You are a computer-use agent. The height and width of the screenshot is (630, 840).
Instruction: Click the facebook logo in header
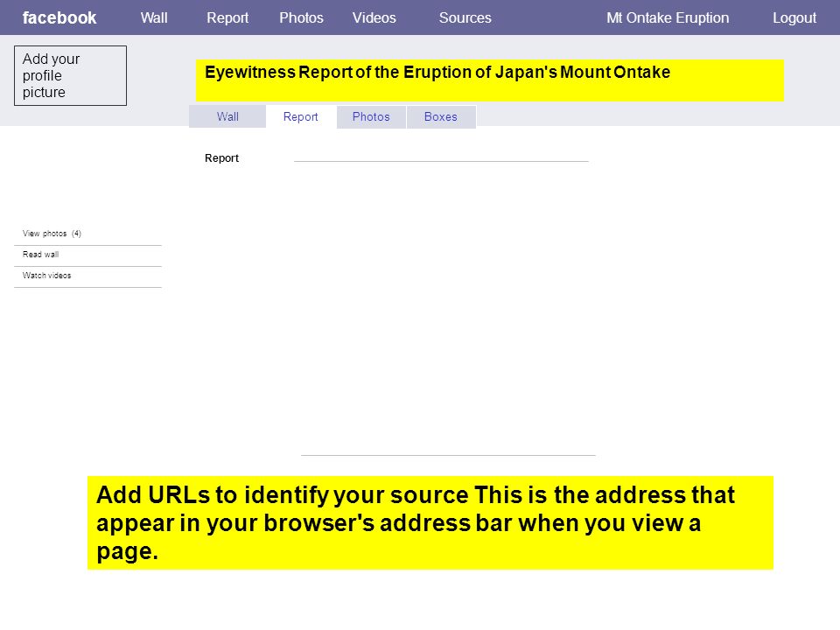[x=59, y=17]
